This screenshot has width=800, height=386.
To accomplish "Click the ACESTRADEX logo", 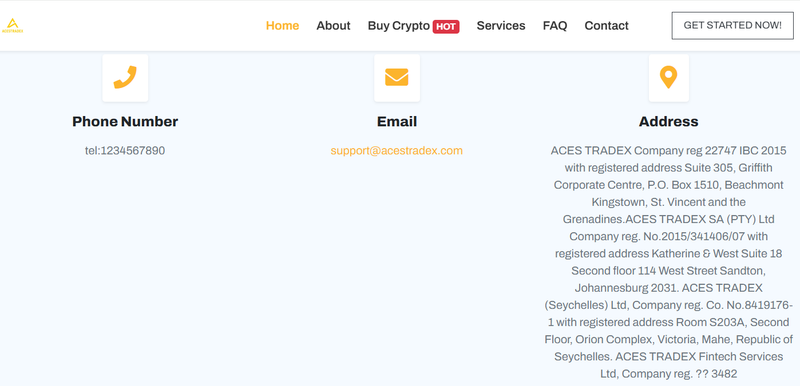I will tap(12, 25).
